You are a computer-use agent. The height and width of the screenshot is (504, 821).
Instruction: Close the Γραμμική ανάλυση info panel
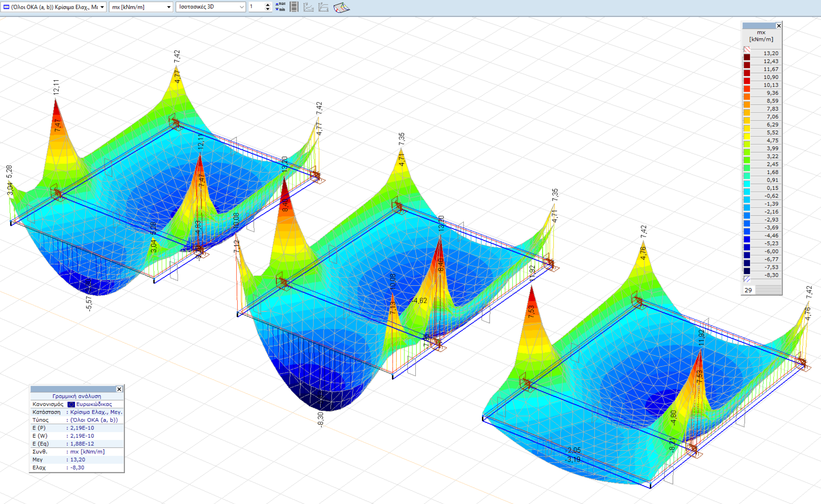119,389
